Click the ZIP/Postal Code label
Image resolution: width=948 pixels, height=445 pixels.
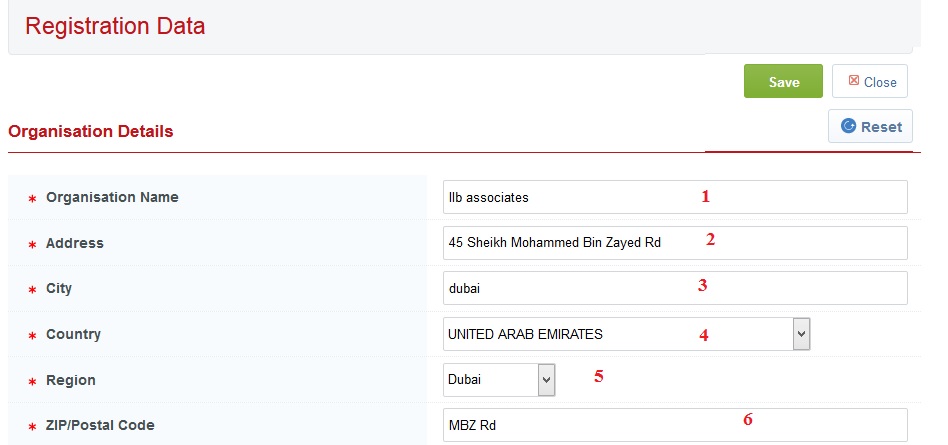tap(100, 425)
